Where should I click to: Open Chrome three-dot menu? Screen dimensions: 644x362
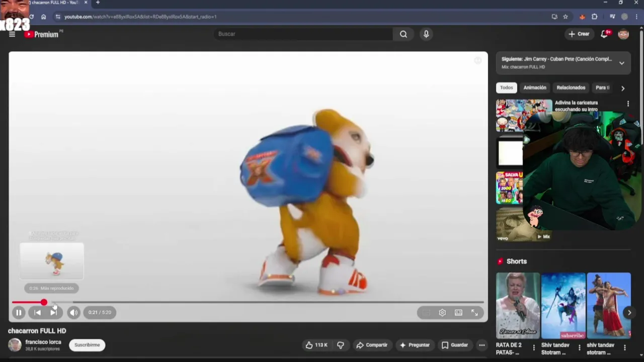[636, 17]
